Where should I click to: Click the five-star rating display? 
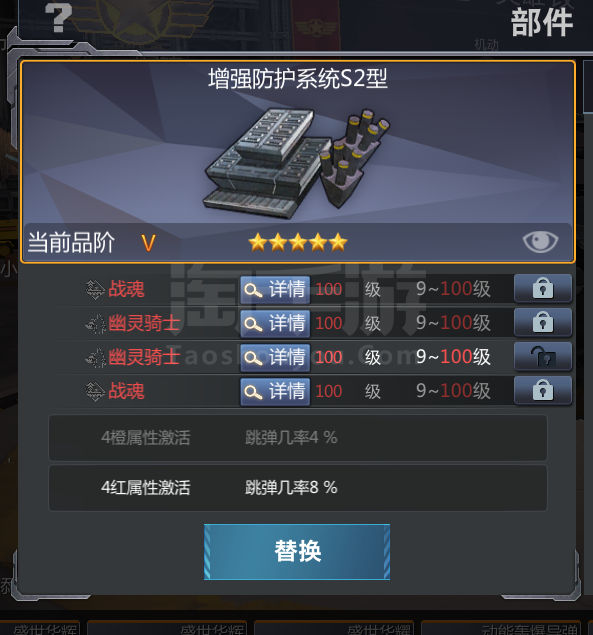[298, 243]
